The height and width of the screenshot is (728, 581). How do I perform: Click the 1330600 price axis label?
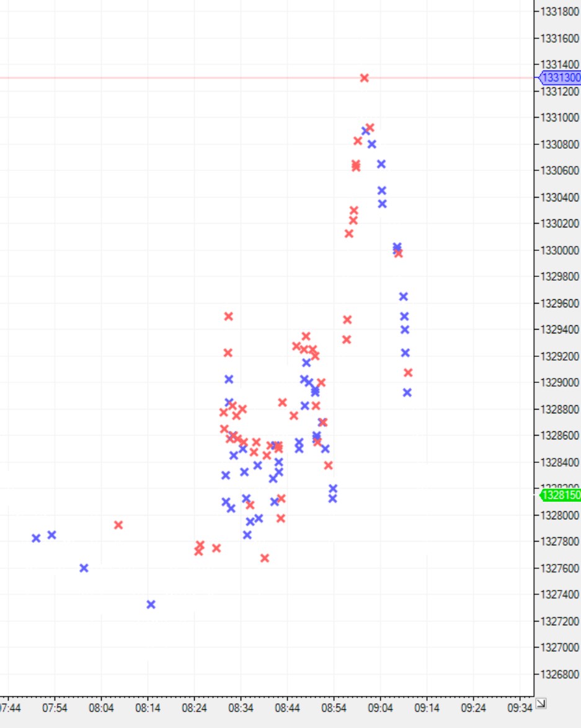[x=560, y=170]
